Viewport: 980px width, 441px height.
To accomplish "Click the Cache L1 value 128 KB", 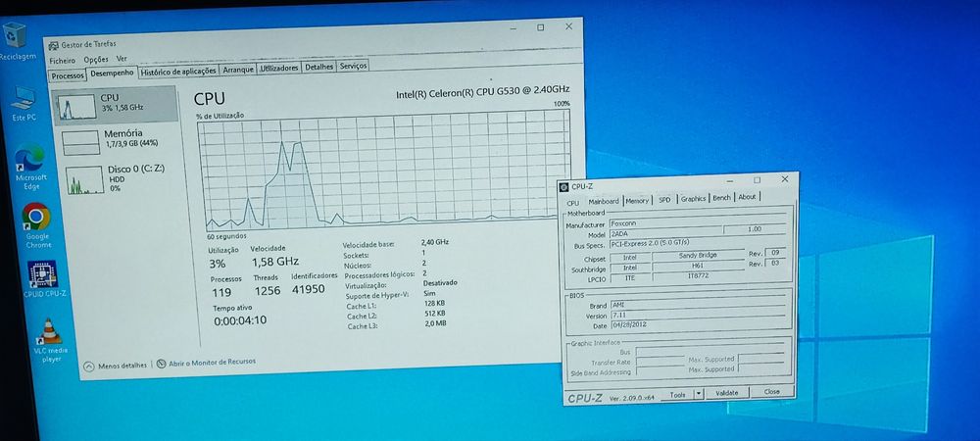I will pyautogui.click(x=434, y=303).
